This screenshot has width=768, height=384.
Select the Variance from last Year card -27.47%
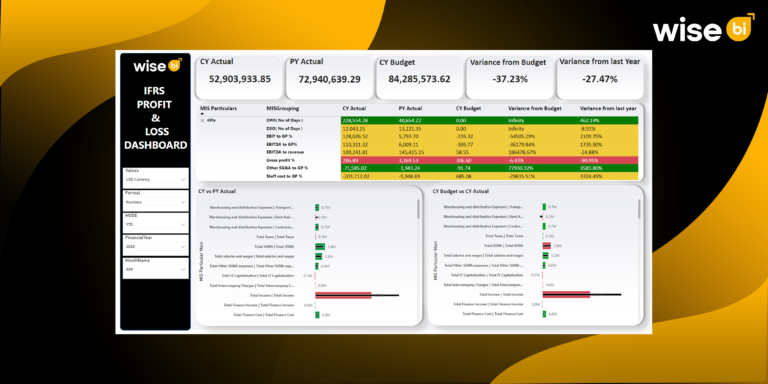(600, 79)
